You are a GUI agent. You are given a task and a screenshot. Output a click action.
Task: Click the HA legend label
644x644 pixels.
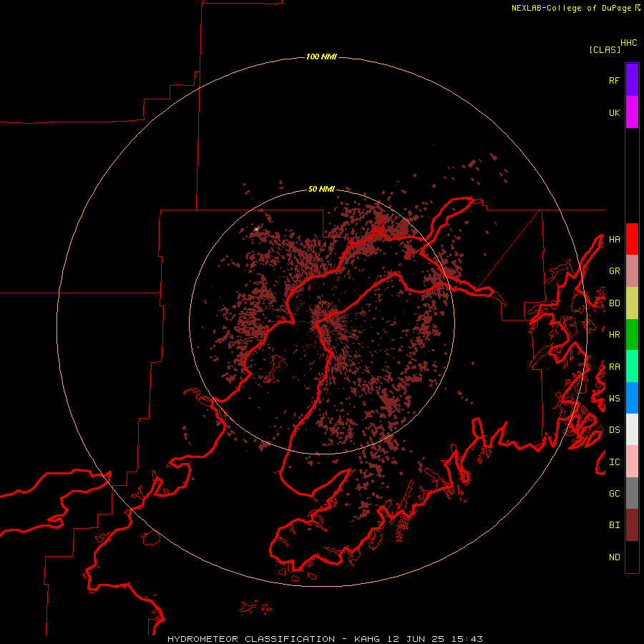pos(614,240)
